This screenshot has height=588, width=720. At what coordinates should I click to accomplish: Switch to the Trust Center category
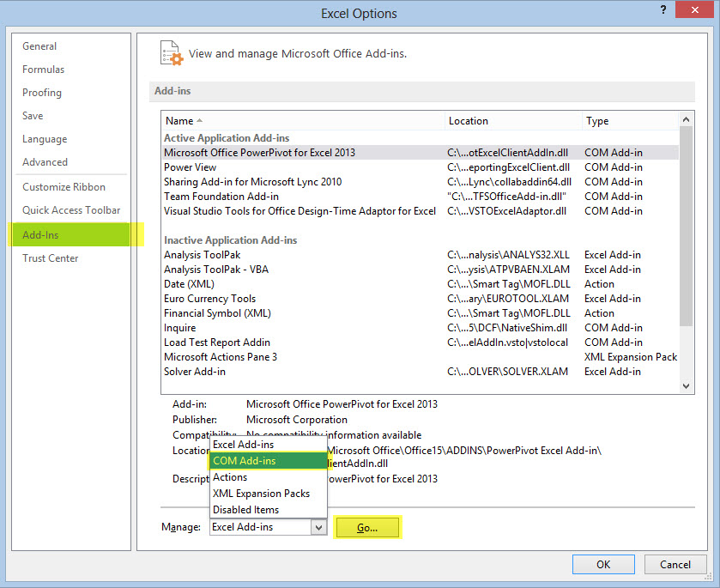tap(50, 258)
